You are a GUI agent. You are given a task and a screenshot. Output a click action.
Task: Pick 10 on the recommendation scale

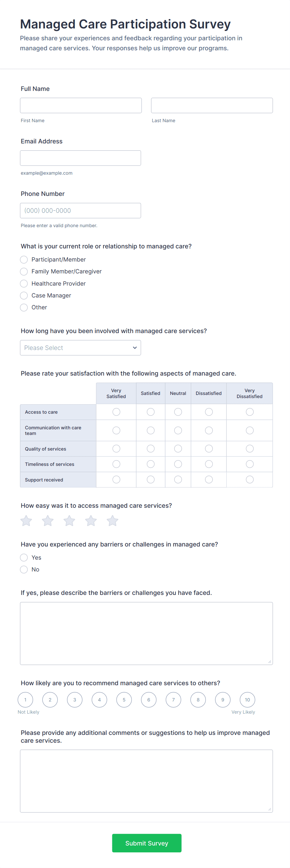[247, 700]
